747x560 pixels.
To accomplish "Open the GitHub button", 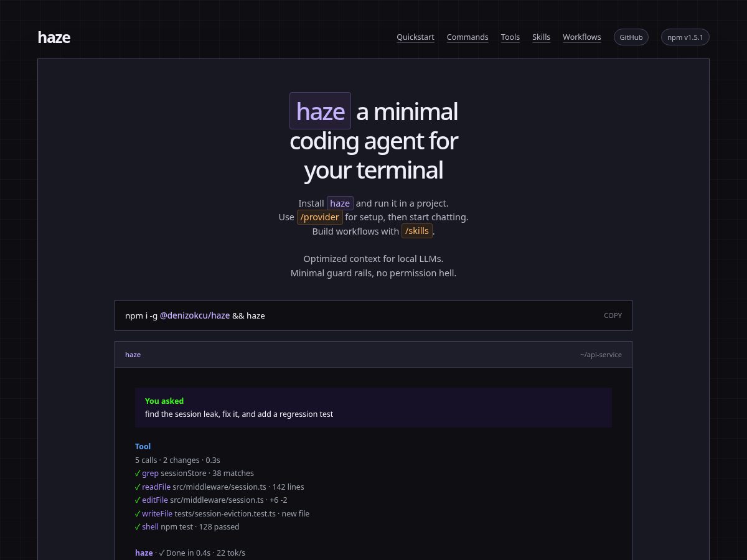I will pyautogui.click(x=631, y=37).
